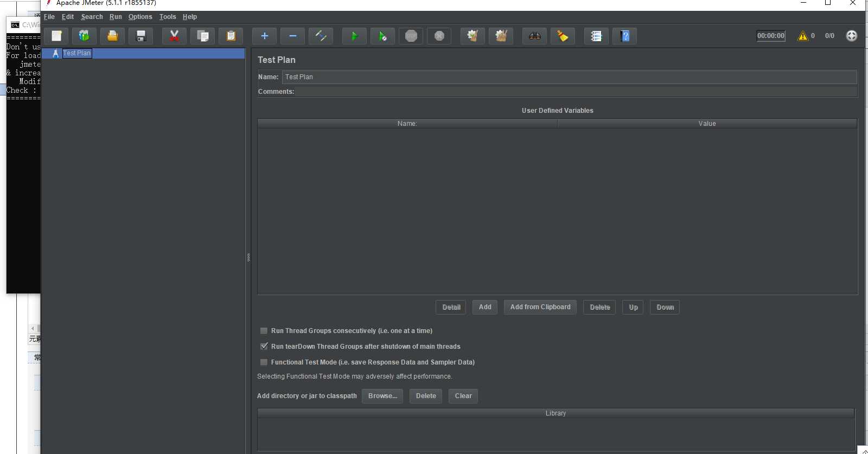
Task: Click the Browse... classpath button
Action: click(382, 396)
